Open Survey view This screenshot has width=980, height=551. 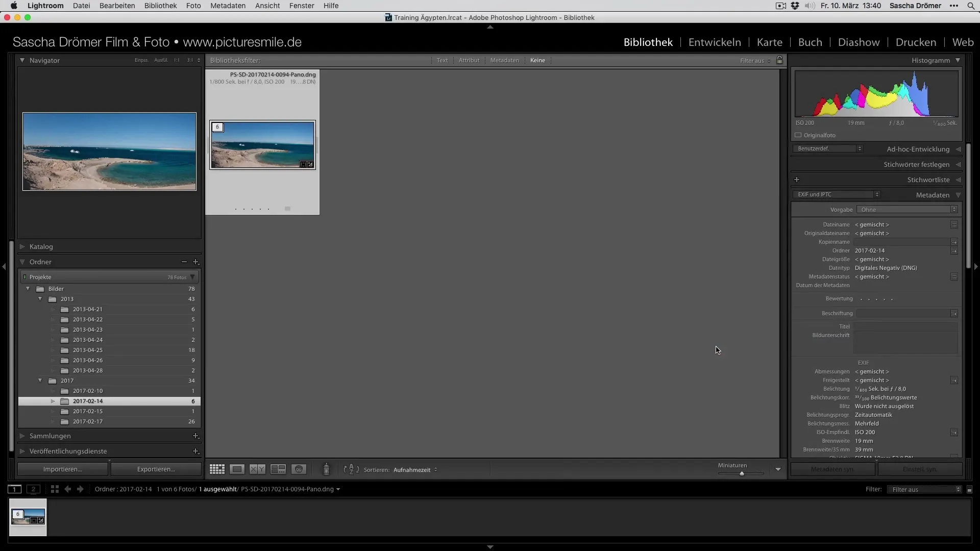pyautogui.click(x=278, y=469)
